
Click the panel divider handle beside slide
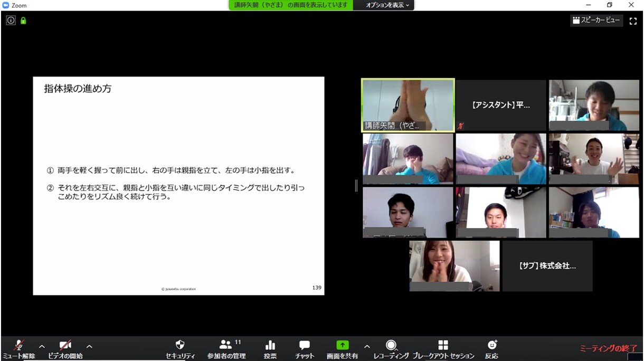[x=356, y=185]
